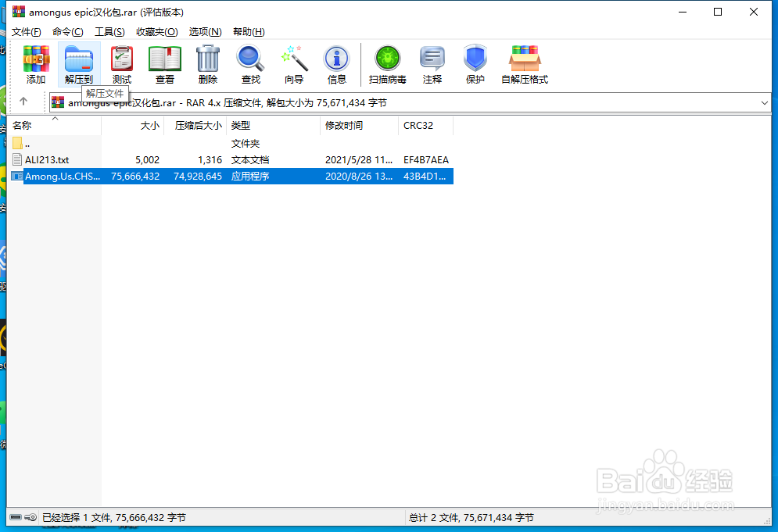
Task: Click the WinRAR title bar app icon
Action: (18, 12)
